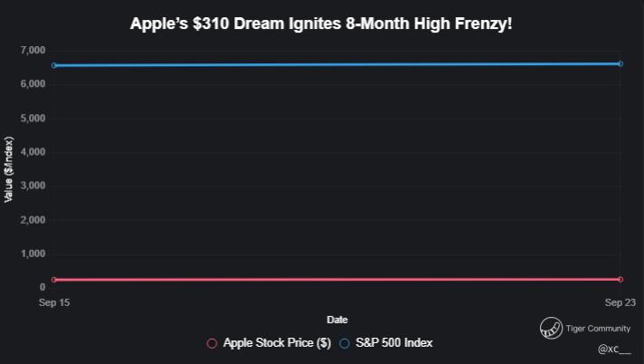Click the Sep 23 x-axis label
Screen dimensions: 644x364
tap(620, 302)
